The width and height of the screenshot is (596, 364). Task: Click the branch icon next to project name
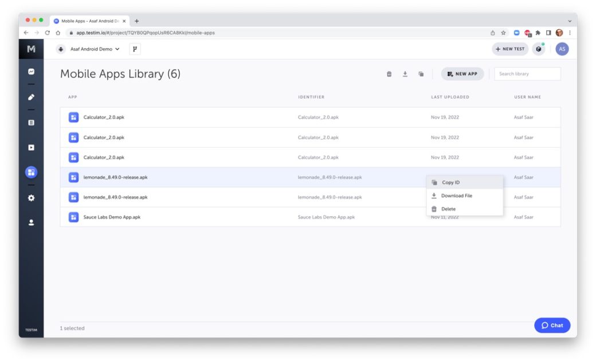click(135, 49)
